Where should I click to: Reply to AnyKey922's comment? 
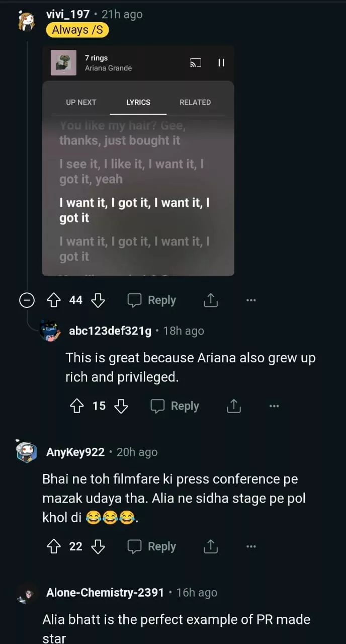pos(152,546)
